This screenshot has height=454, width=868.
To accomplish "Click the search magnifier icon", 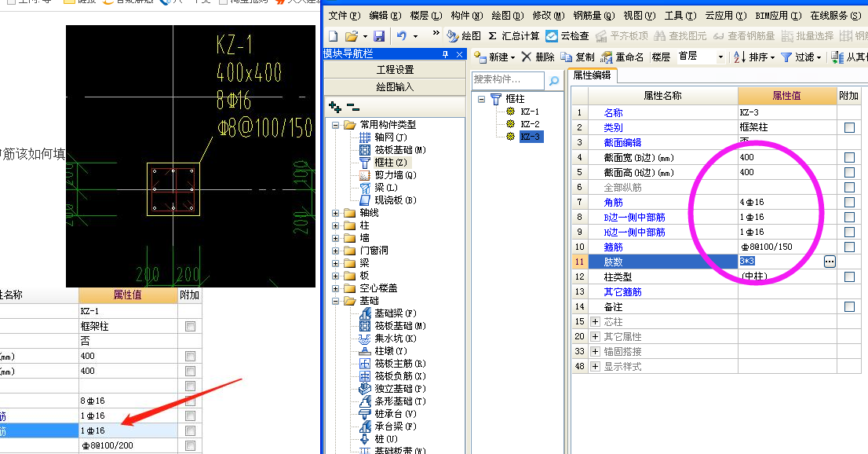I will point(553,81).
